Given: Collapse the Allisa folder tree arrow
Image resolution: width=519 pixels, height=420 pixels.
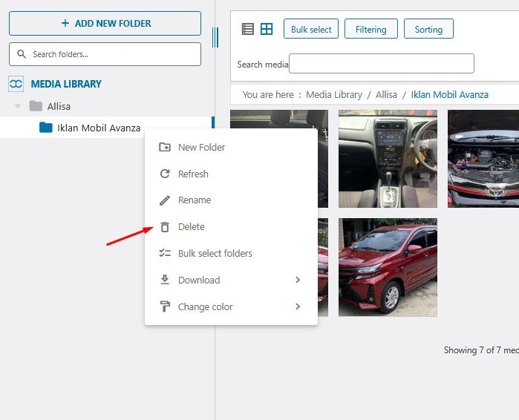Looking at the screenshot, I should tap(18, 106).
